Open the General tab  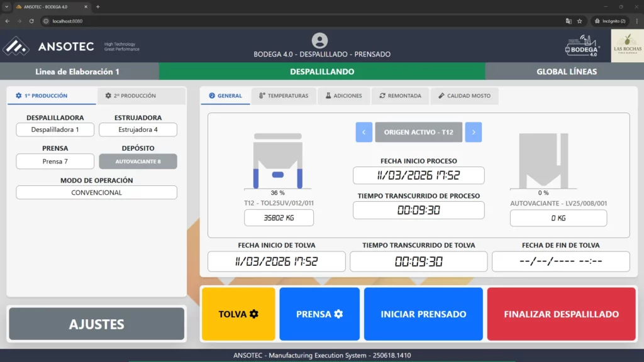(x=225, y=96)
